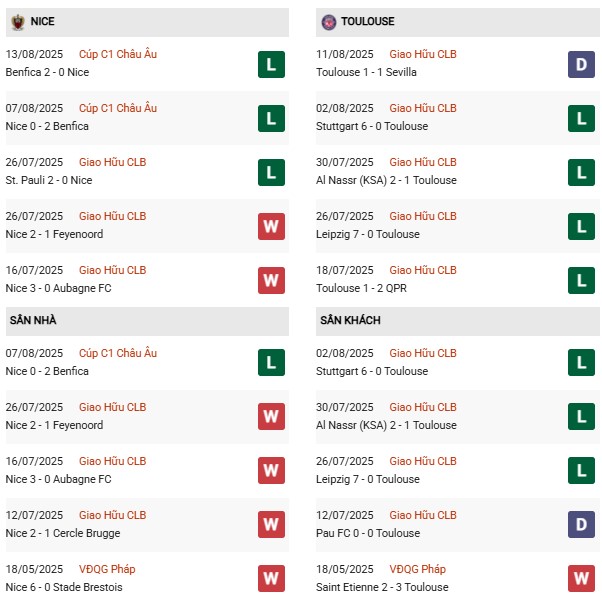The image size is (602, 598).
Task: Click the D badge for Toulouse 1-1 Sevilla
Action: pyautogui.click(x=581, y=64)
